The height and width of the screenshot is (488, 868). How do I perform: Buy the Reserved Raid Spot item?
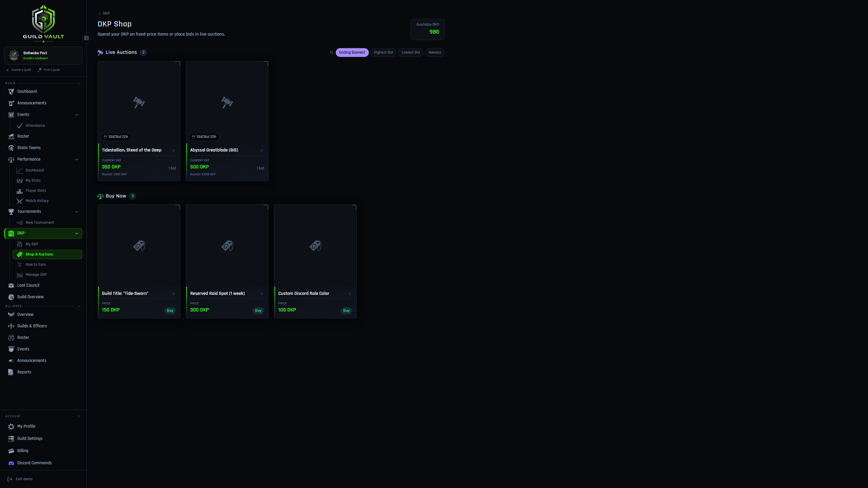258,311
